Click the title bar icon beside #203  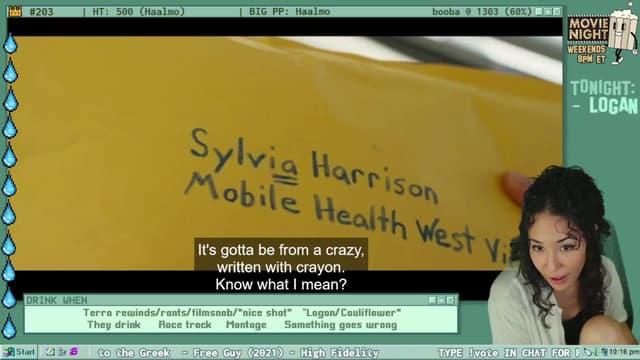(15, 11)
